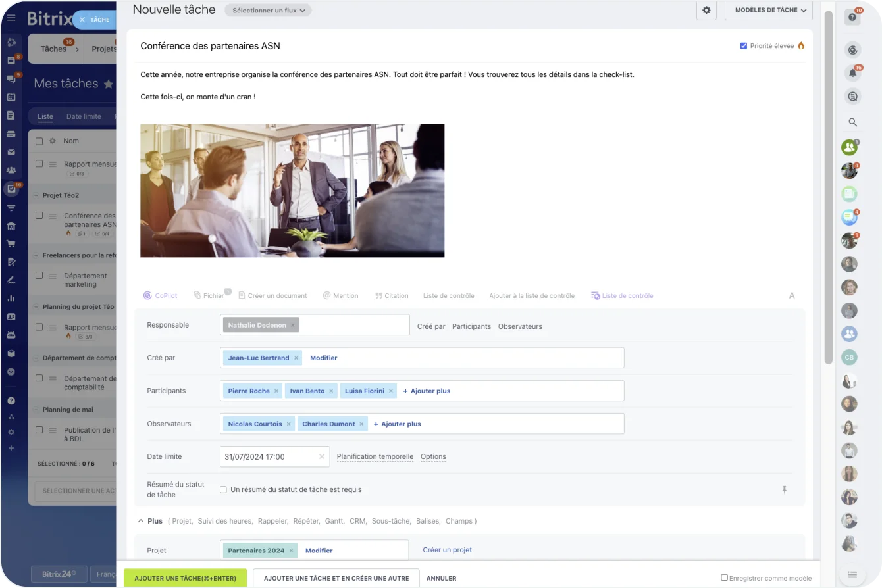Toggle text formatting with the A icon
The image size is (882, 588).
point(792,295)
